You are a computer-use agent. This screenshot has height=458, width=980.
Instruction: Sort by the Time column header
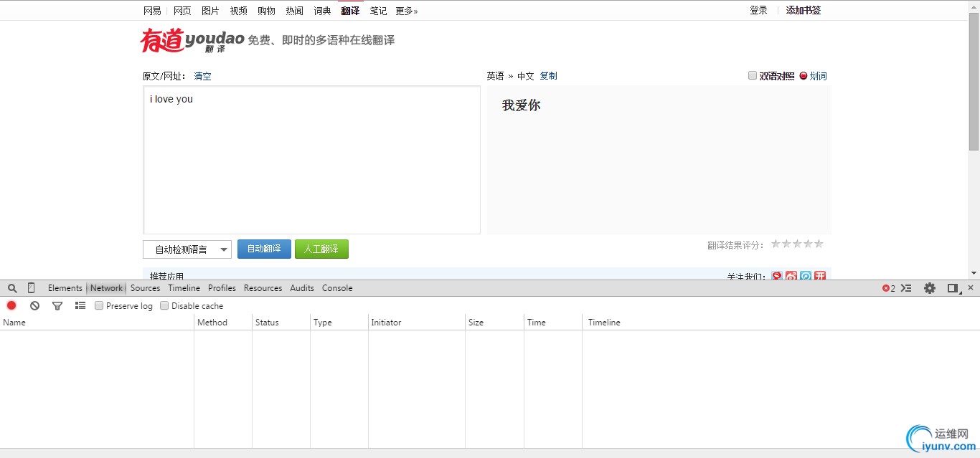coord(552,323)
